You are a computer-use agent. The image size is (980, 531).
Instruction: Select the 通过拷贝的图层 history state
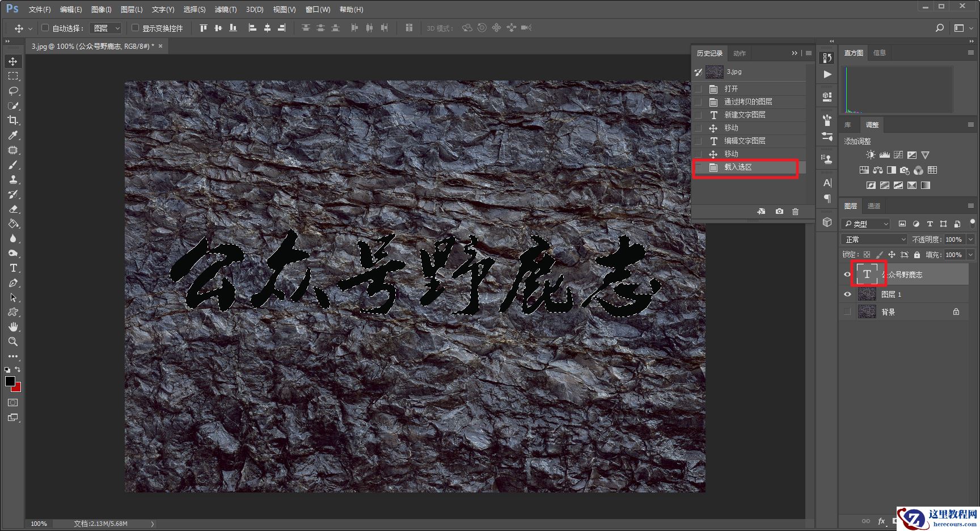point(747,102)
